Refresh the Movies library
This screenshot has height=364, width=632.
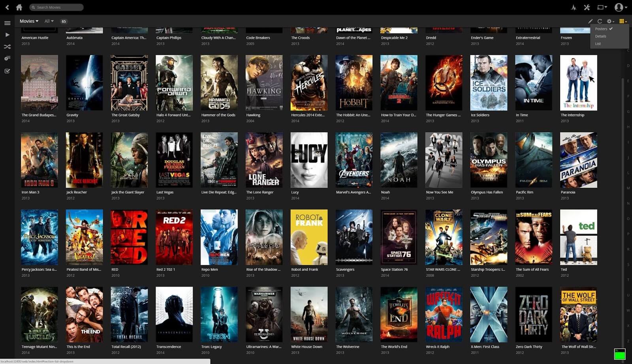[x=600, y=21]
